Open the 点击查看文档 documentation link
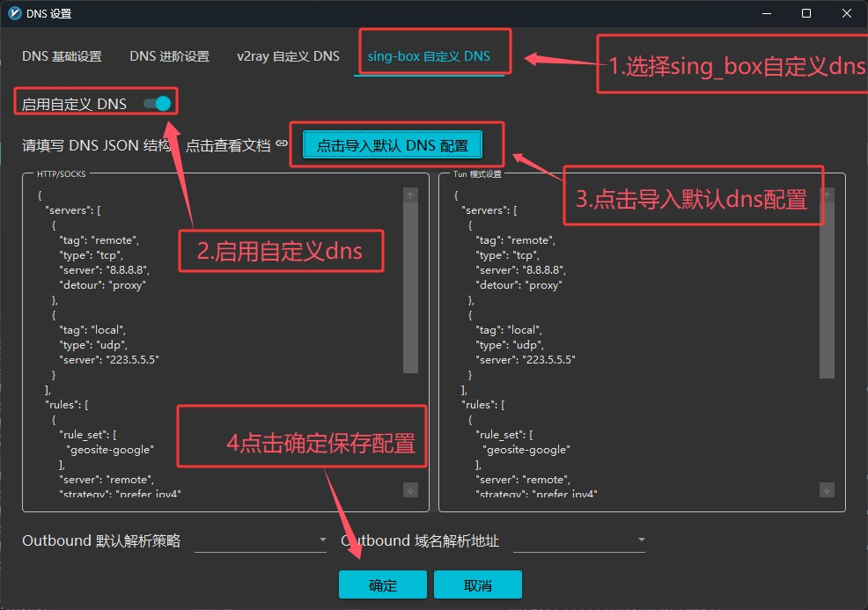The image size is (868, 610). point(228,145)
